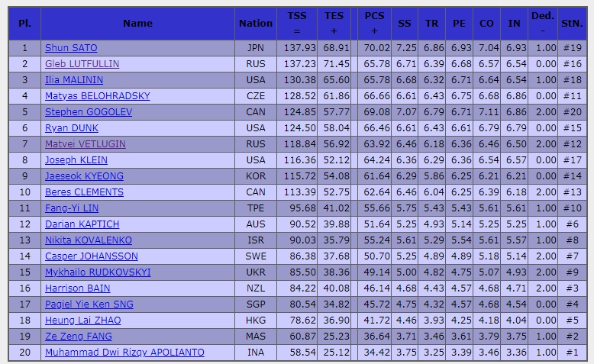Open Fang-Yi LIN link

[72, 208]
